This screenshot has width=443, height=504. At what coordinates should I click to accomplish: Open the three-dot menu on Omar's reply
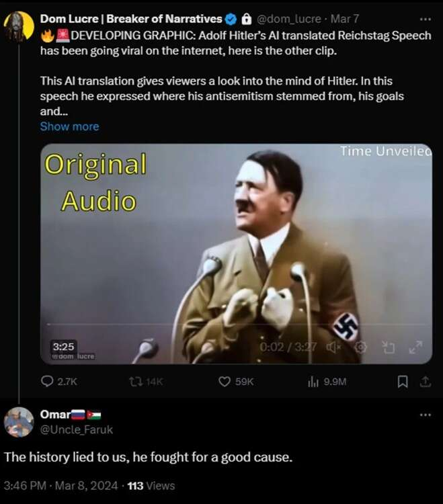tap(425, 415)
